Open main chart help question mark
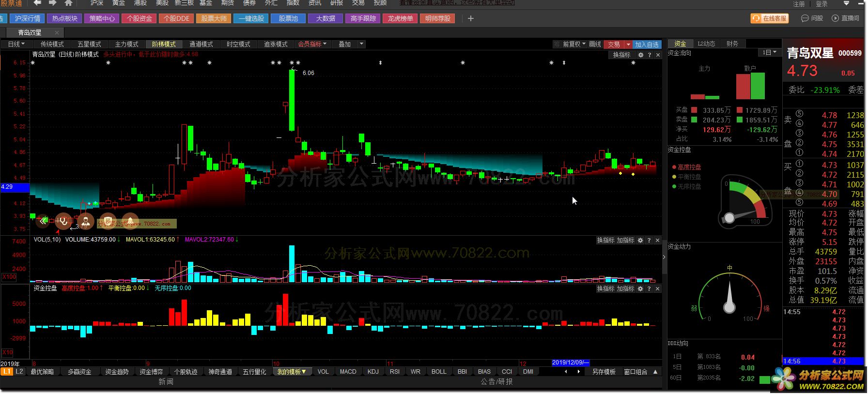 click(650, 55)
